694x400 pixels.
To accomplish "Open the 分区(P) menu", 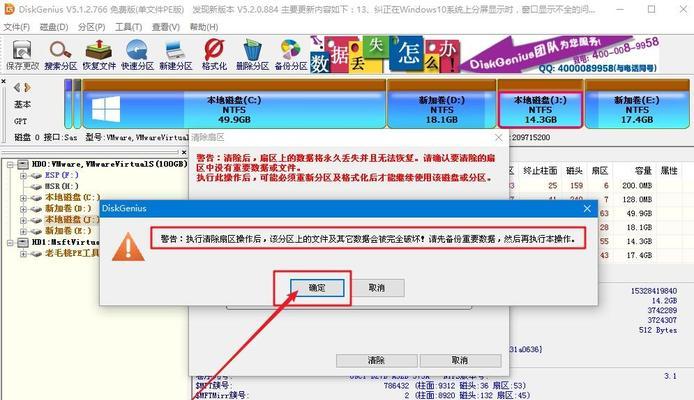I will coord(92,27).
